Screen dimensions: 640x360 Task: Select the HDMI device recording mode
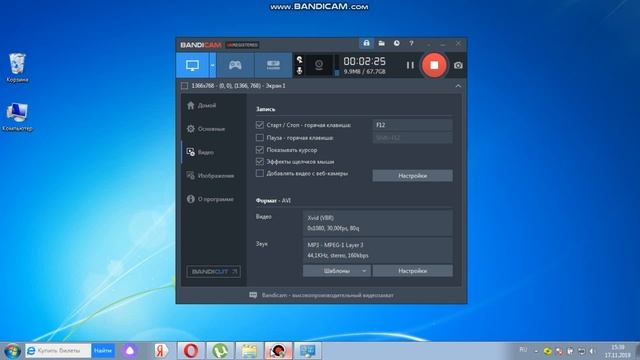point(273,65)
